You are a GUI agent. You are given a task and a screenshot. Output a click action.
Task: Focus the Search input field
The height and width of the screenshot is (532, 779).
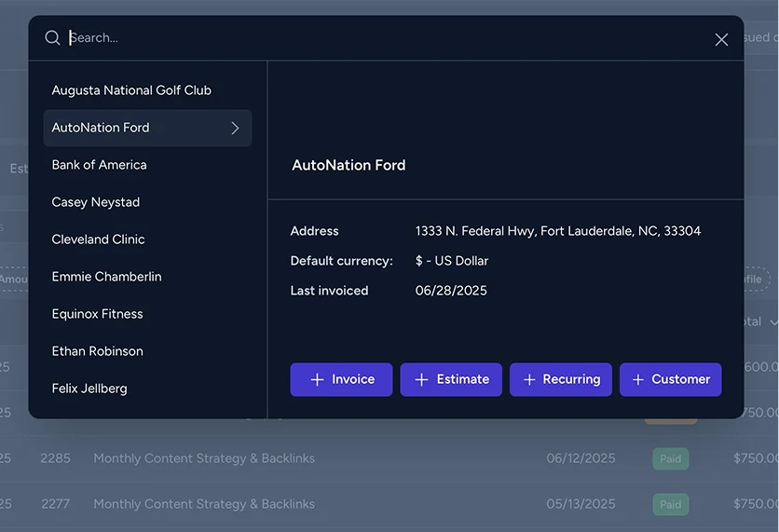(x=388, y=38)
